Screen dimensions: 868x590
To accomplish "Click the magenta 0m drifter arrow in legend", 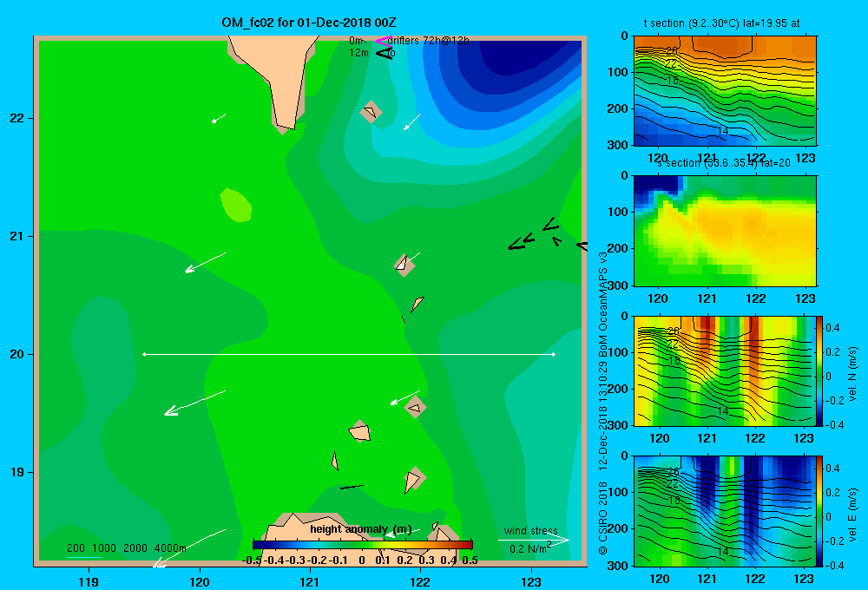I will 384,41.
